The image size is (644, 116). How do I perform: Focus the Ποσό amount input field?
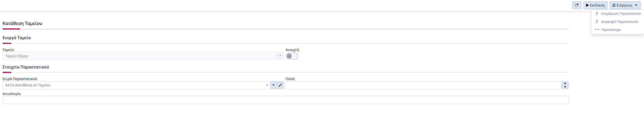point(424,85)
